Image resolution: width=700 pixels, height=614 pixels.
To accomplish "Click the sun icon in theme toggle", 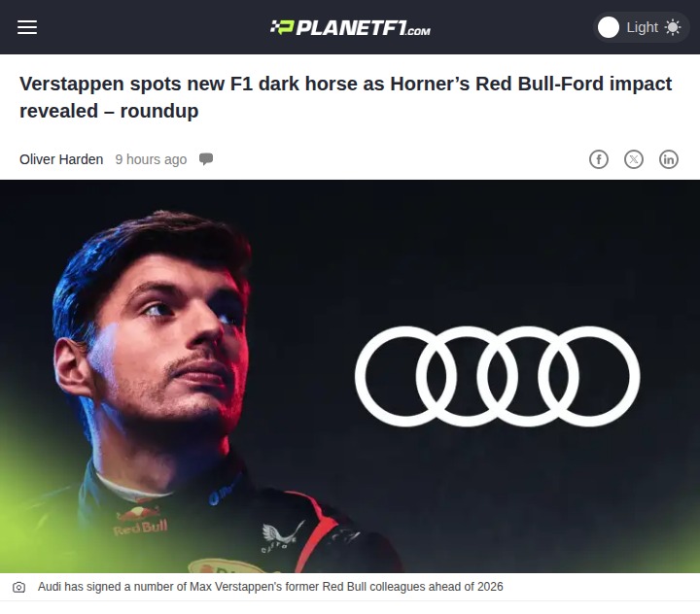I will [x=673, y=27].
